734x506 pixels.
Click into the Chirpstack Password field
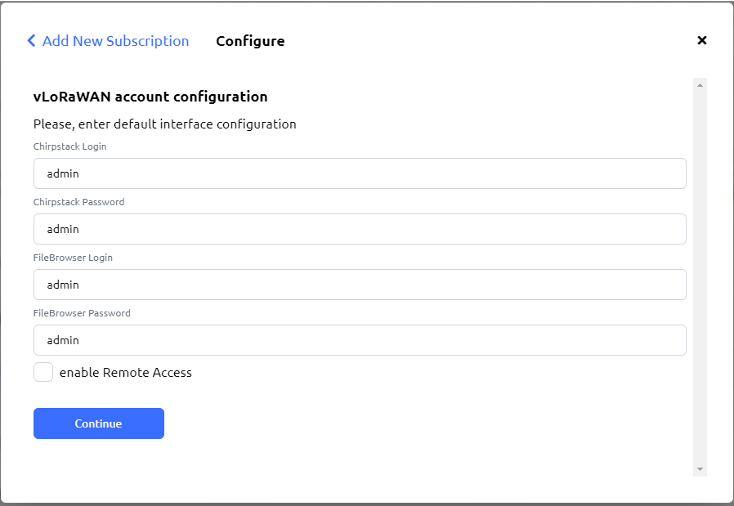point(360,229)
